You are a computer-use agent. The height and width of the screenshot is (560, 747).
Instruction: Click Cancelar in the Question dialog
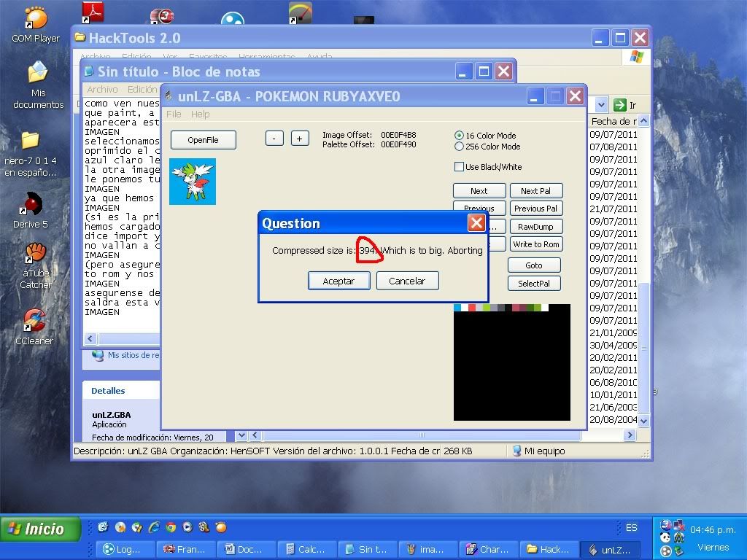click(x=407, y=281)
